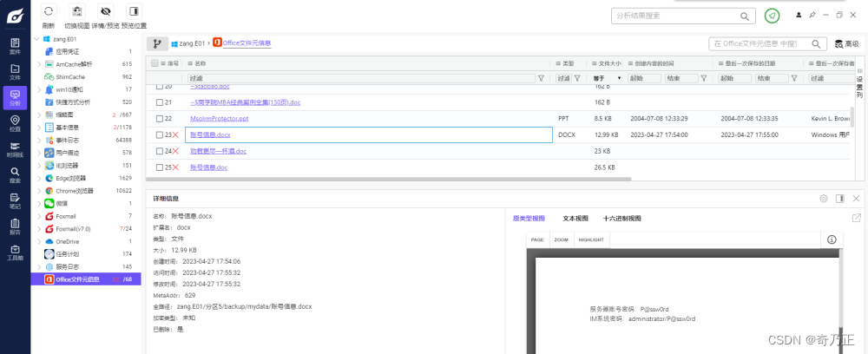Expand the Foxmail(v7.0) tree node
The height and width of the screenshot is (354, 868).
(x=39, y=229)
